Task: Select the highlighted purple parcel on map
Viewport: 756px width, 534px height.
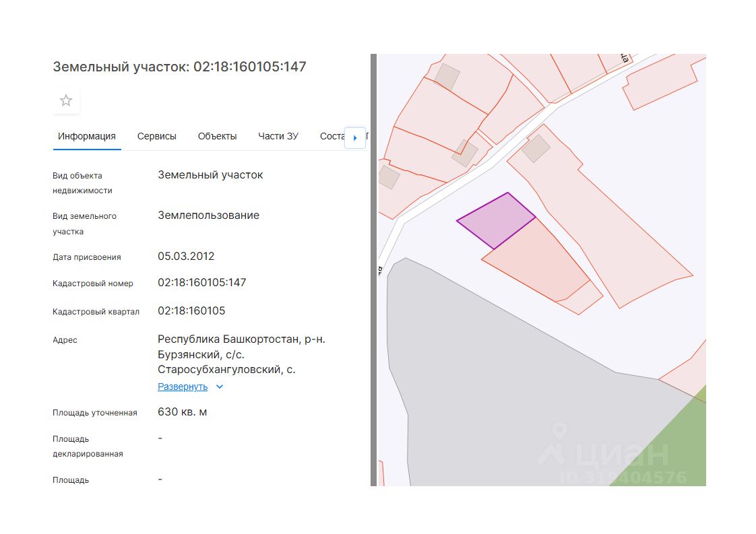Action: 497,220
